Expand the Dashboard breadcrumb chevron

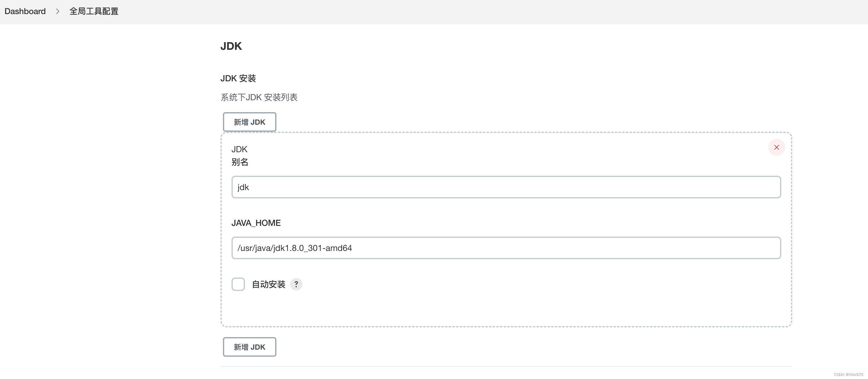(58, 11)
